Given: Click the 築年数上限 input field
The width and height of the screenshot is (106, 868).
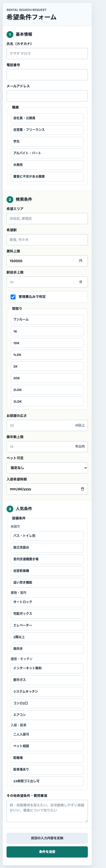Looking at the screenshot, I should click(x=39, y=447).
